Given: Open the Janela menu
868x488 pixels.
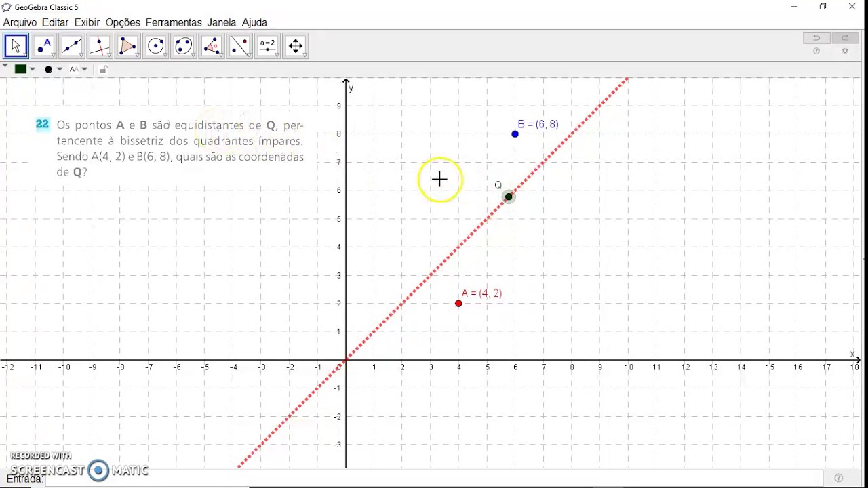Looking at the screenshot, I should pyautogui.click(x=222, y=22).
